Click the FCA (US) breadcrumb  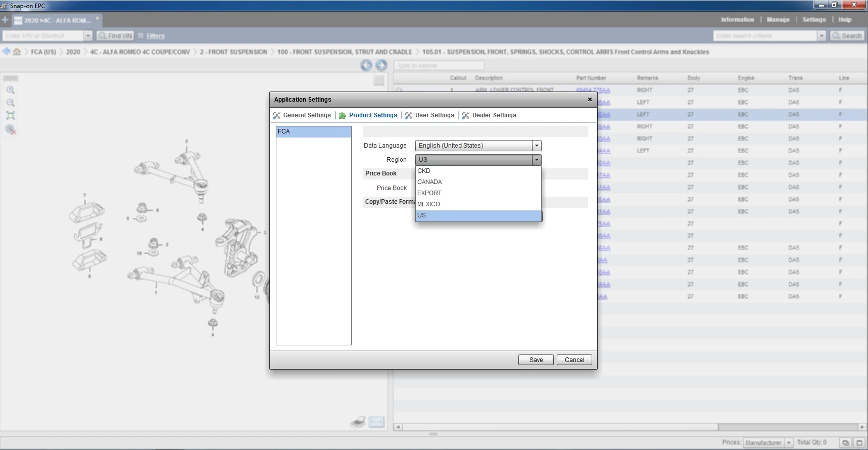pyautogui.click(x=43, y=52)
